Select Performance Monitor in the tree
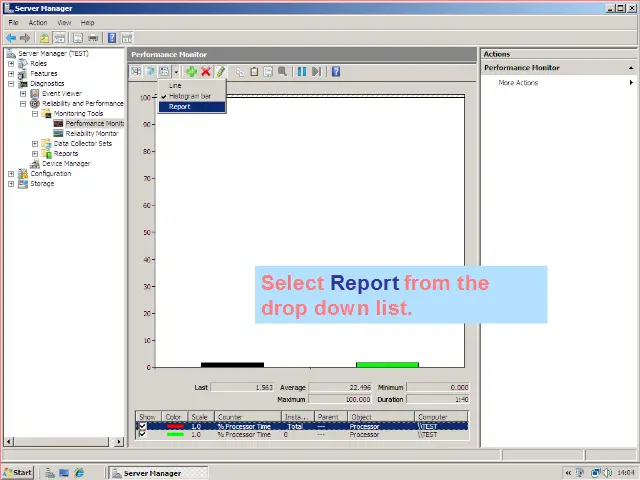Image resolution: width=640 pixels, height=480 pixels. tap(94, 123)
